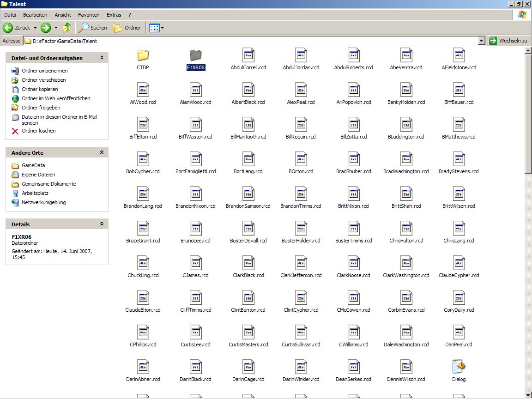The height and width of the screenshot is (399, 532).
Task: Click Ordner kopieren task link
Action: point(40,89)
